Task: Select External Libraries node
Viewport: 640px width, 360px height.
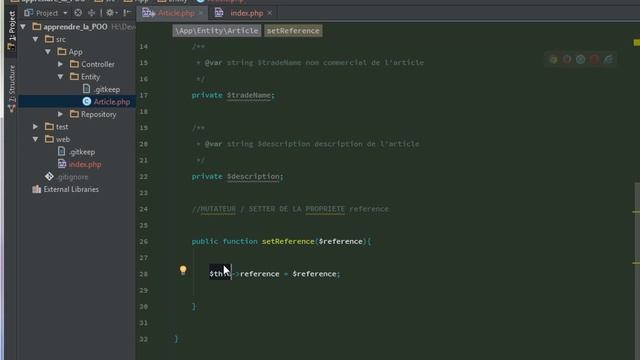Action: click(x=71, y=189)
